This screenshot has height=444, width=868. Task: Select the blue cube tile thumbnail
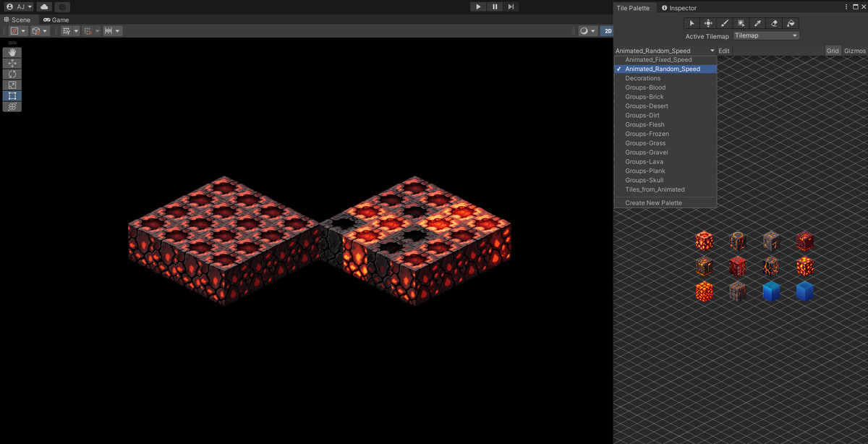pyautogui.click(x=771, y=291)
